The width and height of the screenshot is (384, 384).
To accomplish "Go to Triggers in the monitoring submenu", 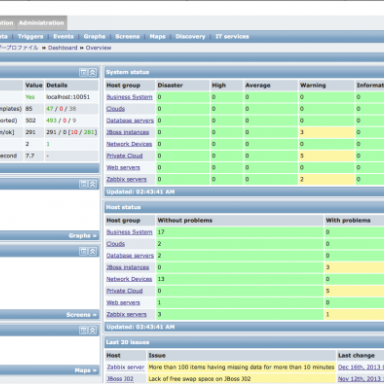I will (x=30, y=37).
